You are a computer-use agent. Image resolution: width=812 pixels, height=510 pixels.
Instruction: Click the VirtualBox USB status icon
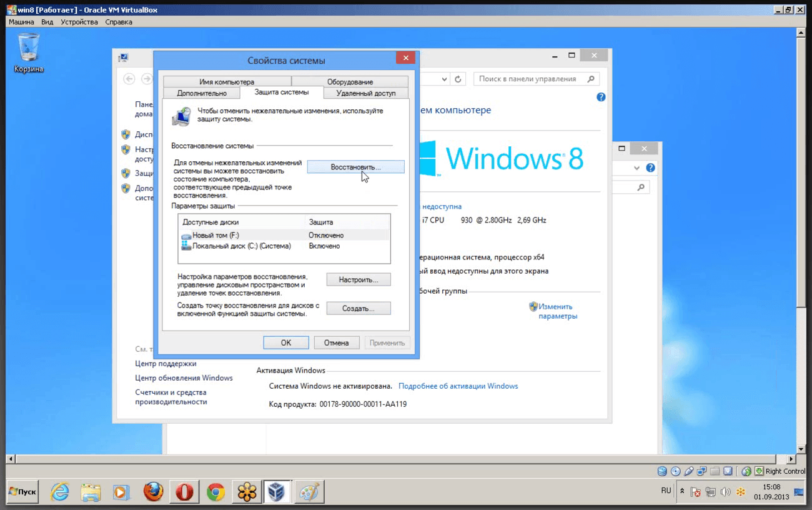(689, 471)
